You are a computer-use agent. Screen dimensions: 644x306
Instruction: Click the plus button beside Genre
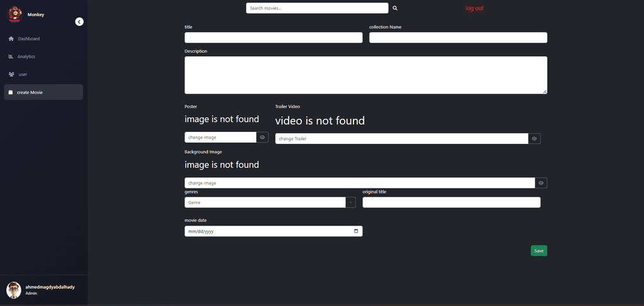pos(351,202)
